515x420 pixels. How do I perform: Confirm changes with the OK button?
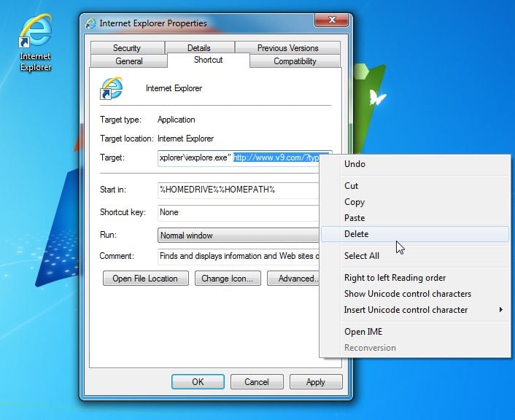198,382
